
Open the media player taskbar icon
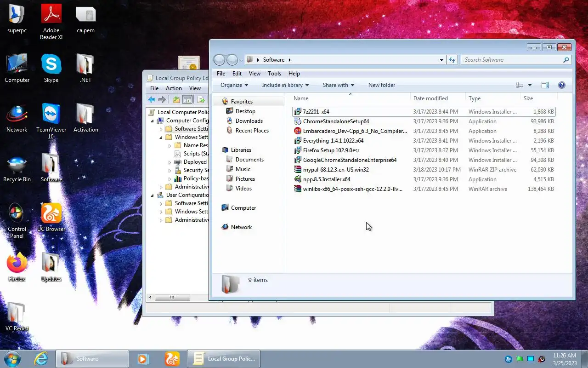pyautogui.click(x=143, y=359)
